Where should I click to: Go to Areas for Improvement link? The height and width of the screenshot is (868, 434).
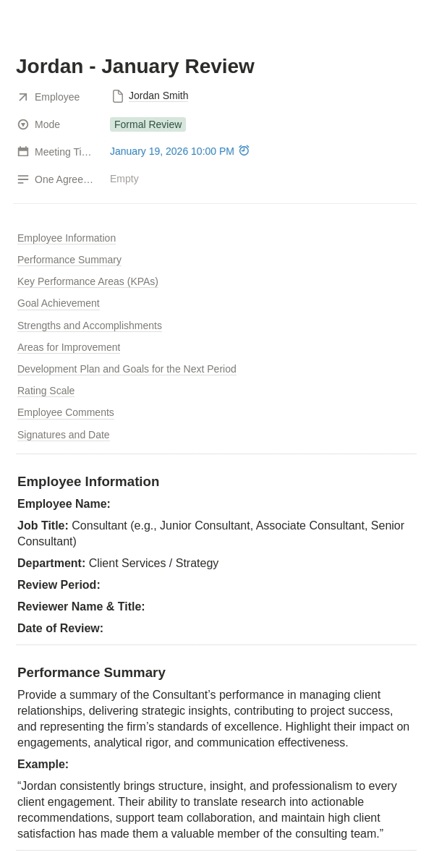(69, 347)
